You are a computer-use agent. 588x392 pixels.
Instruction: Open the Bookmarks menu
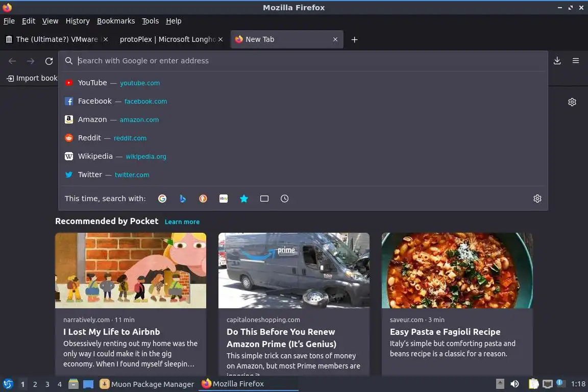116,21
